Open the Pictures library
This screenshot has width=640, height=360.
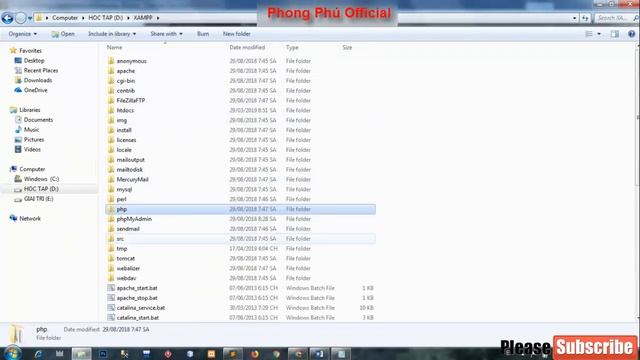[33, 139]
